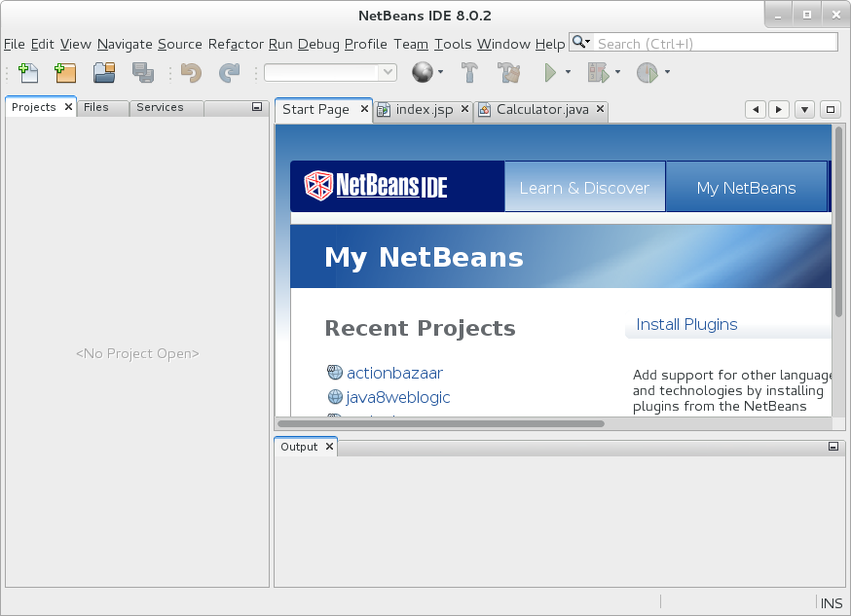Click the Redo toolbar icon
The width and height of the screenshot is (851, 616).
pos(229,72)
